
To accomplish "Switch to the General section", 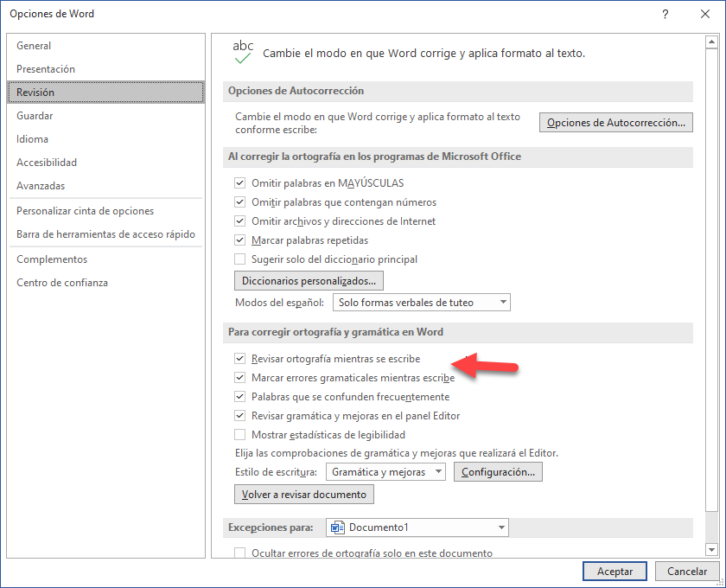I will coord(52,45).
